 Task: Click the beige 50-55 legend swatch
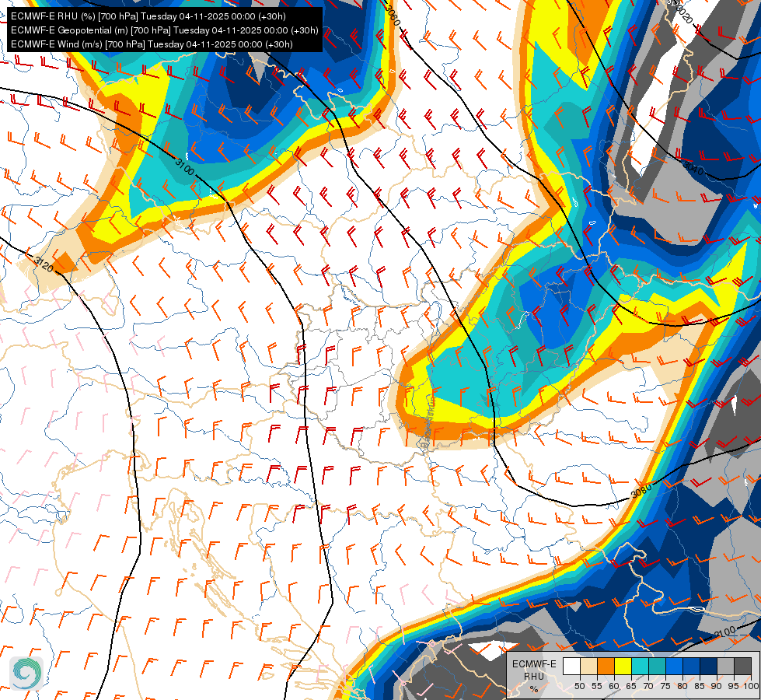pyautogui.click(x=588, y=667)
